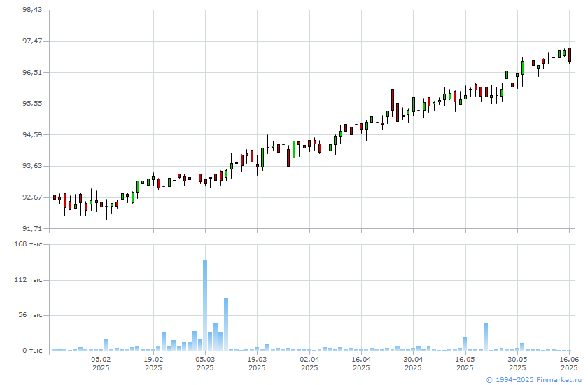This screenshot has height=385, width=588.
Task: Click the 56 тыс volume axis label
Action: tap(30, 315)
